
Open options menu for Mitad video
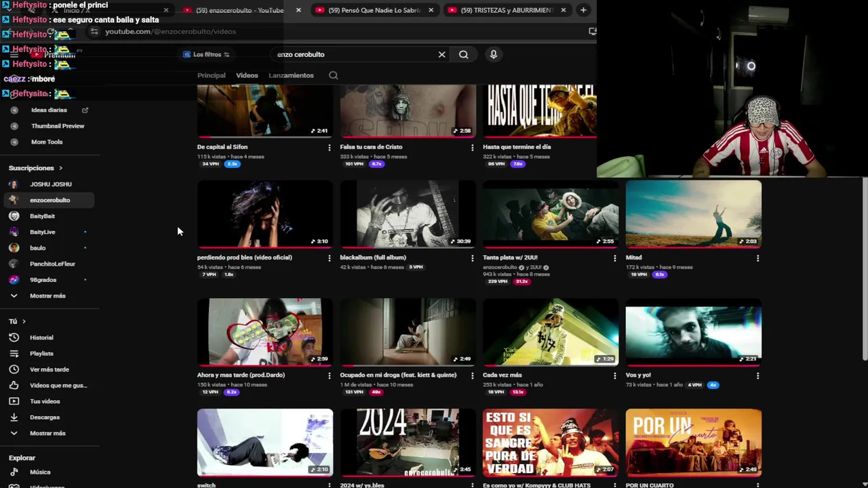758,258
